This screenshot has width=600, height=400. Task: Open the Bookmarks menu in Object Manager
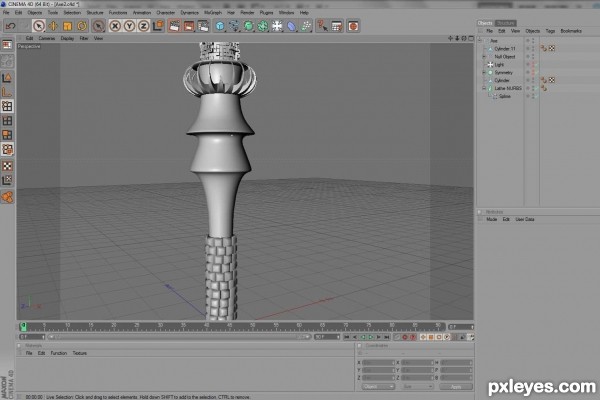tap(571, 31)
